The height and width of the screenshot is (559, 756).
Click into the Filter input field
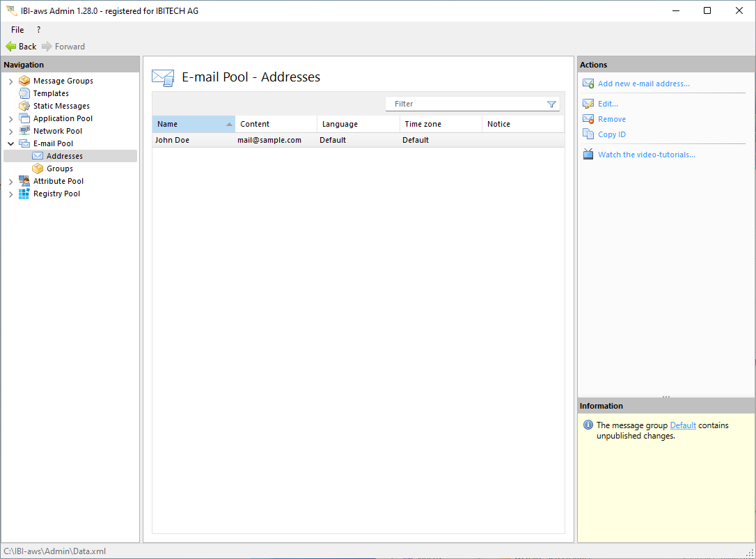(x=466, y=104)
